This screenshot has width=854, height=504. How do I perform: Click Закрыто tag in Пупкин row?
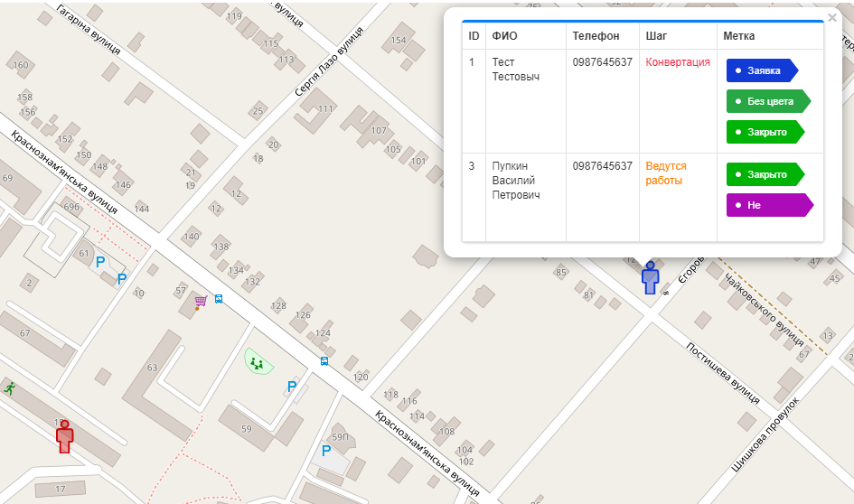tap(765, 174)
